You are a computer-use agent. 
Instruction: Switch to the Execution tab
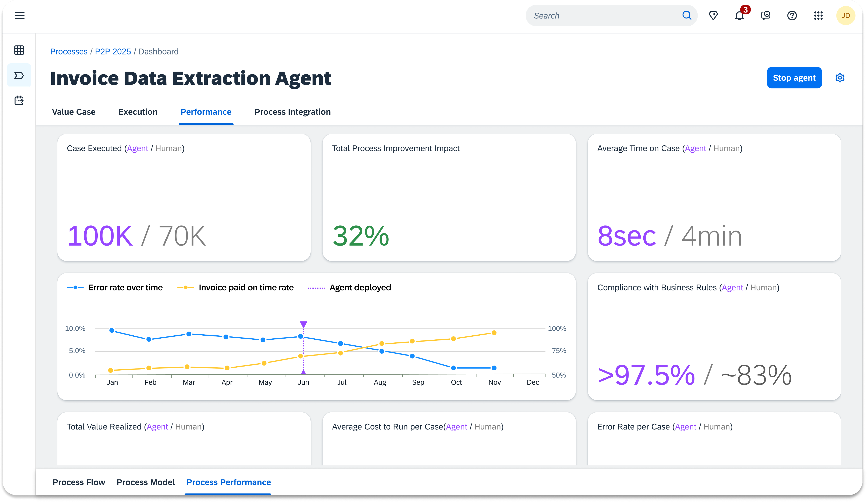(x=138, y=112)
